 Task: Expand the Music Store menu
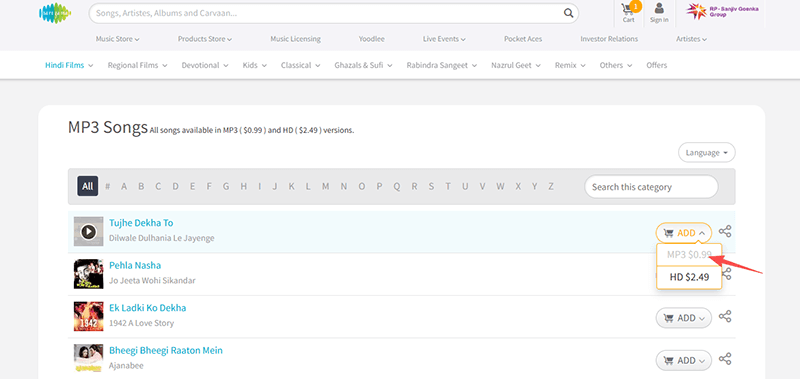tap(117, 39)
